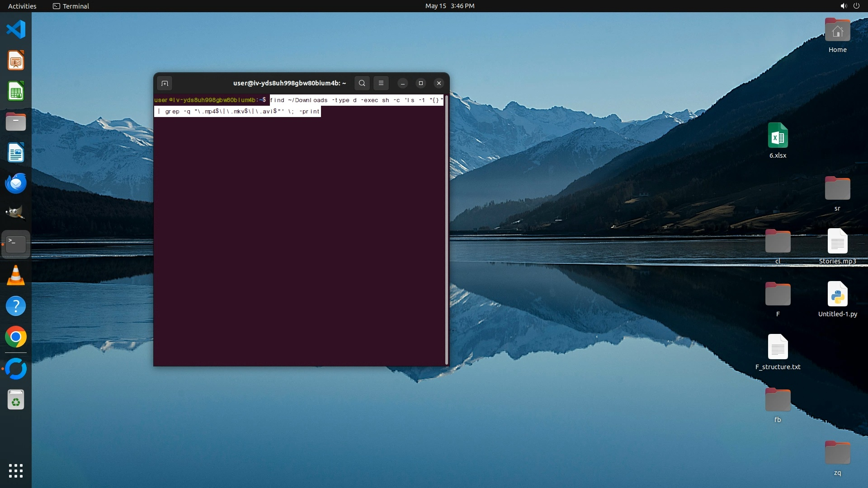
Task: Open the Terminal hamburger menu
Action: click(381, 83)
